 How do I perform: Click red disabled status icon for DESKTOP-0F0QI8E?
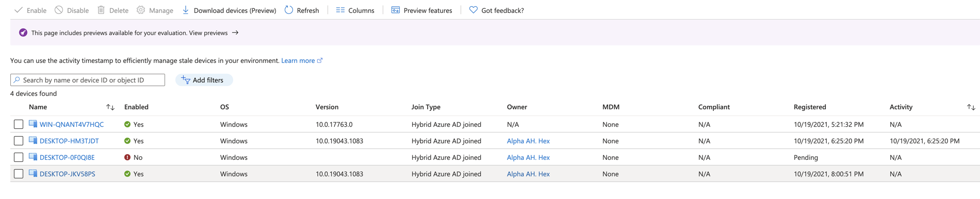click(x=127, y=157)
